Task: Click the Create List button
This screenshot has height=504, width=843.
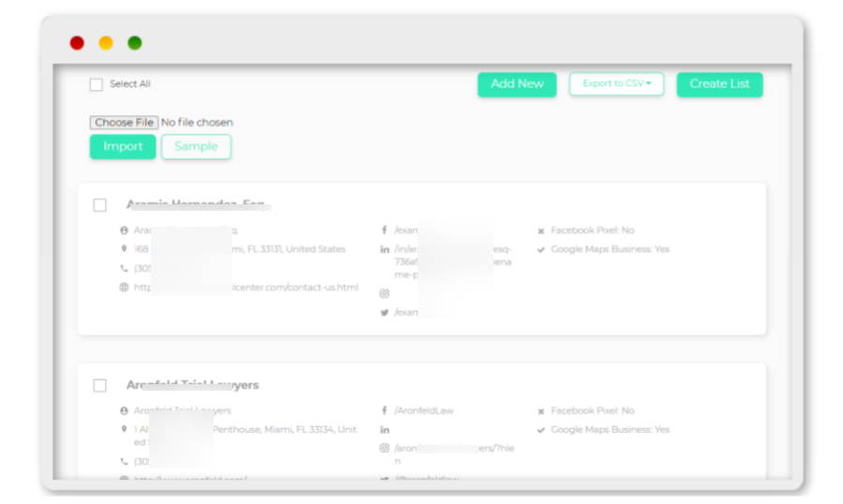Action: pyautogui.click(x=719, y=84)
